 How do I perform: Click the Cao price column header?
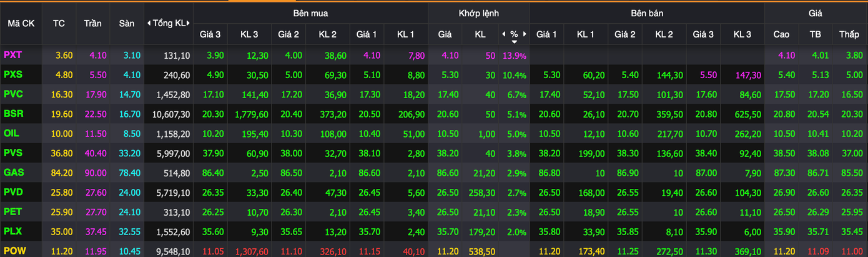(781, 34)
